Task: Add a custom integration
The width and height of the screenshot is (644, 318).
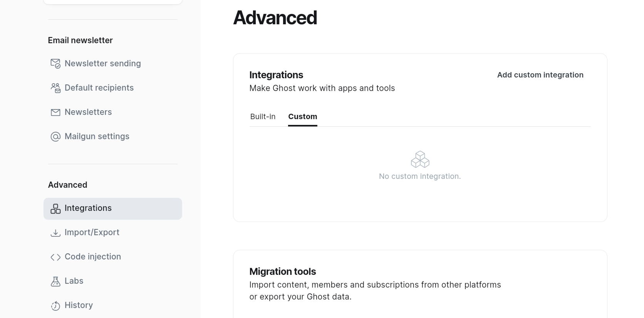Action: point(540,75)
